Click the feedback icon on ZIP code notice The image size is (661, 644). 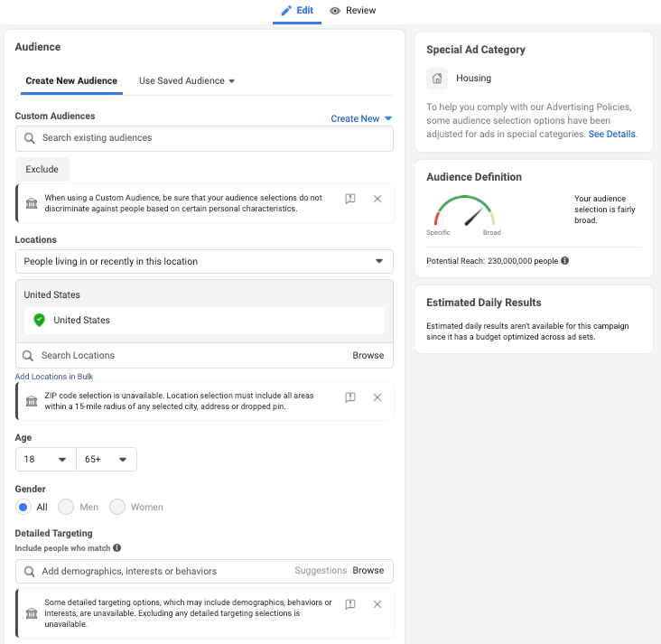point(350,397)
